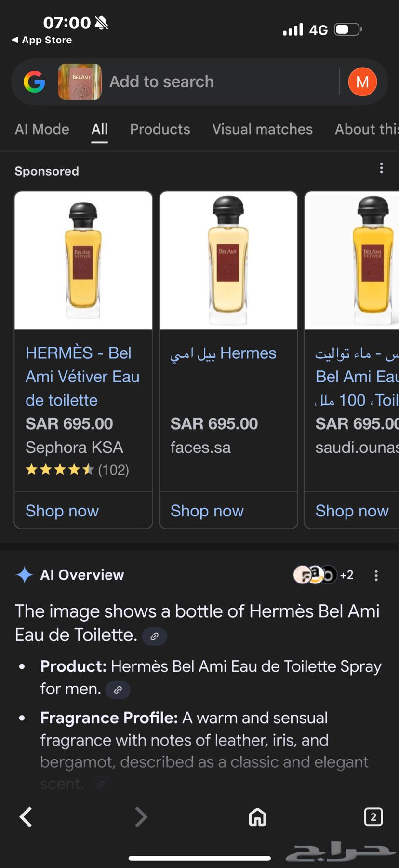Go to browser home icon
Screen dimensions: 399x868
click(x=257, y=817)
